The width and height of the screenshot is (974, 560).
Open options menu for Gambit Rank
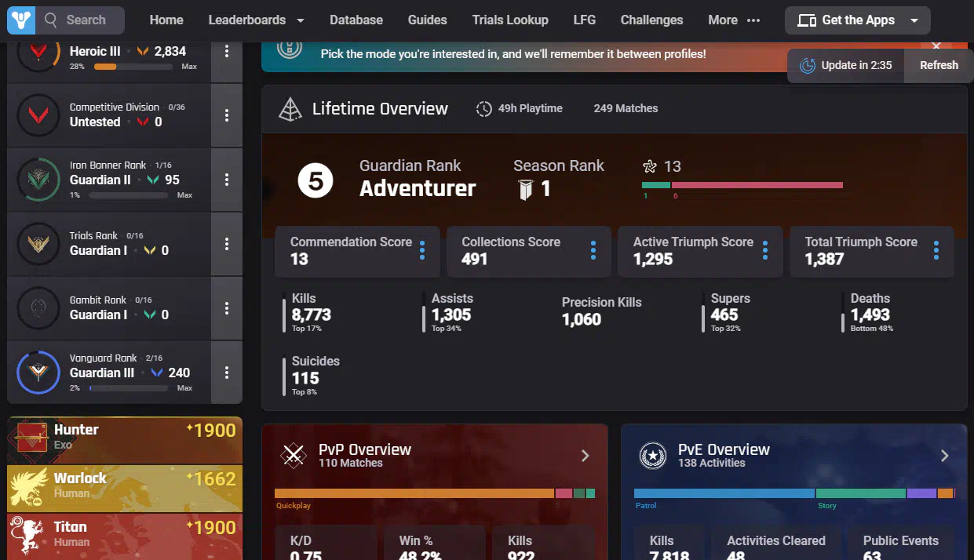tap(227, 308)
